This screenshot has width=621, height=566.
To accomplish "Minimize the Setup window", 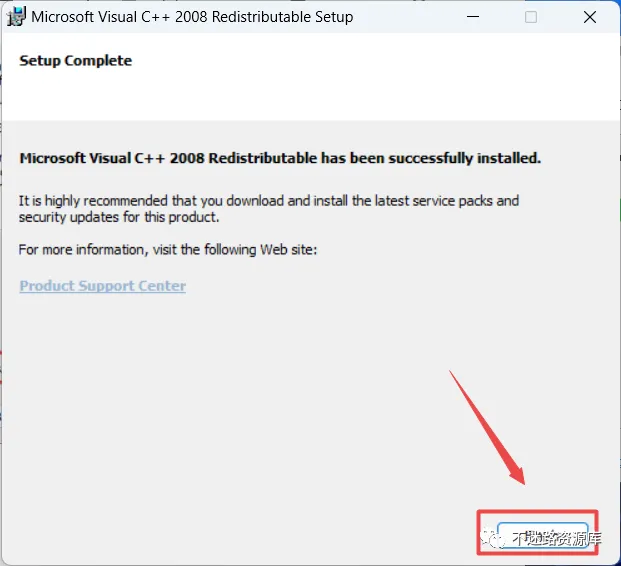I will point(473,17).
